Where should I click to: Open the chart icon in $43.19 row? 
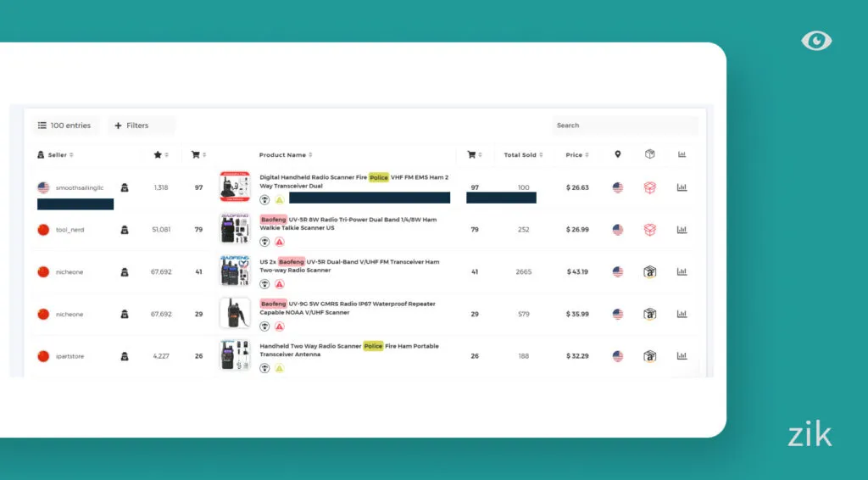[x=682, y=272]
